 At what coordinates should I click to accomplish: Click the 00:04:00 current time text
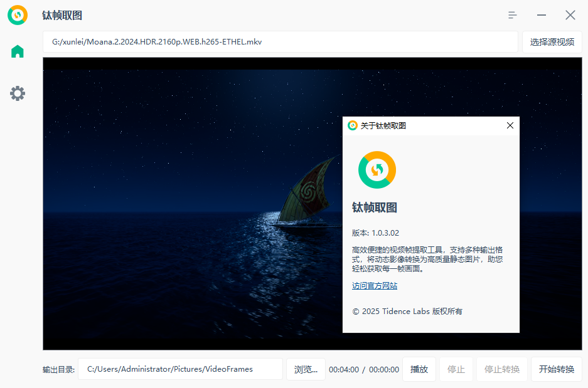pos(344,370)
